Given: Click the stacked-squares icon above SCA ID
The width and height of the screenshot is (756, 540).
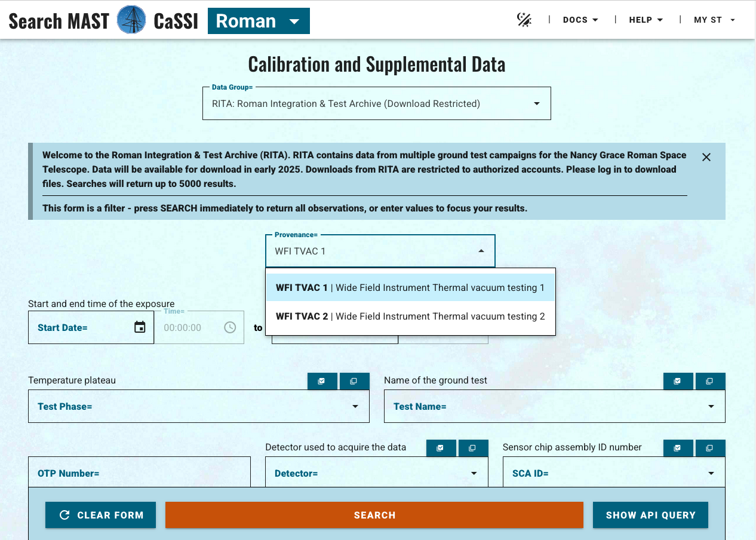Looking at the screenshot, I should coord(710,448).
